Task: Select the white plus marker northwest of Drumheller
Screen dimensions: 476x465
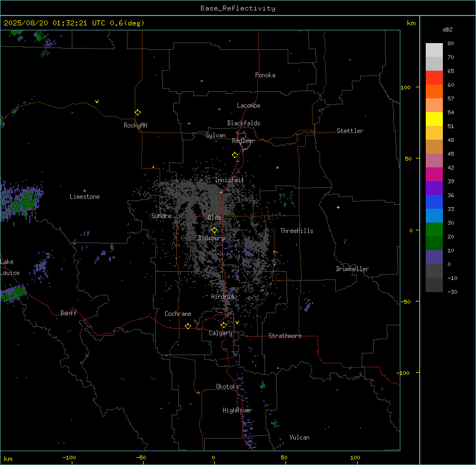Action: pos(338,207)
